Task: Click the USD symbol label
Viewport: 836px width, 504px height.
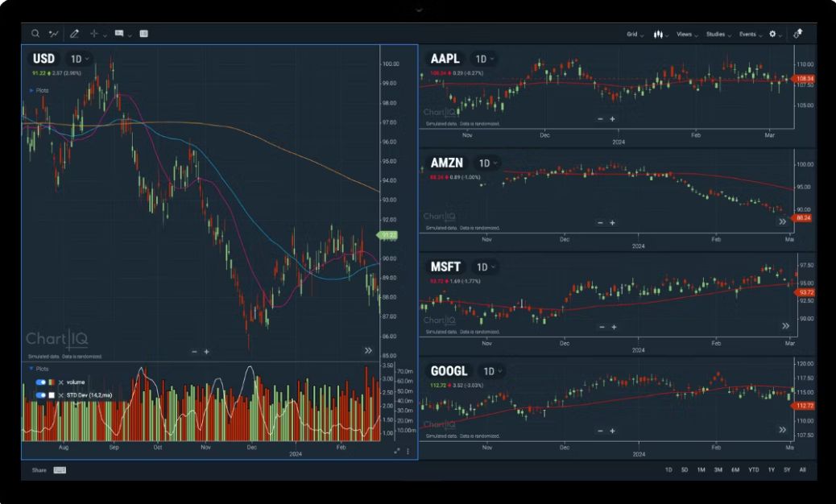Action: 43,59
